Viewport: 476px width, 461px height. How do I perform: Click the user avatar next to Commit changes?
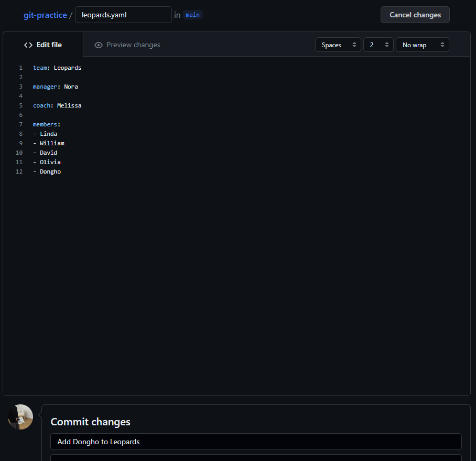[x=20, y=416]
